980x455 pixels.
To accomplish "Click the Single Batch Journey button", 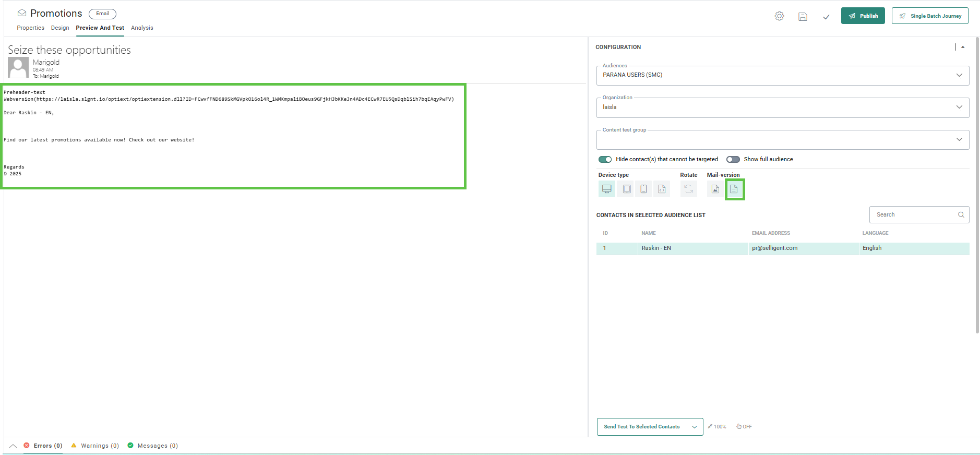I will (x=929, y=16).
